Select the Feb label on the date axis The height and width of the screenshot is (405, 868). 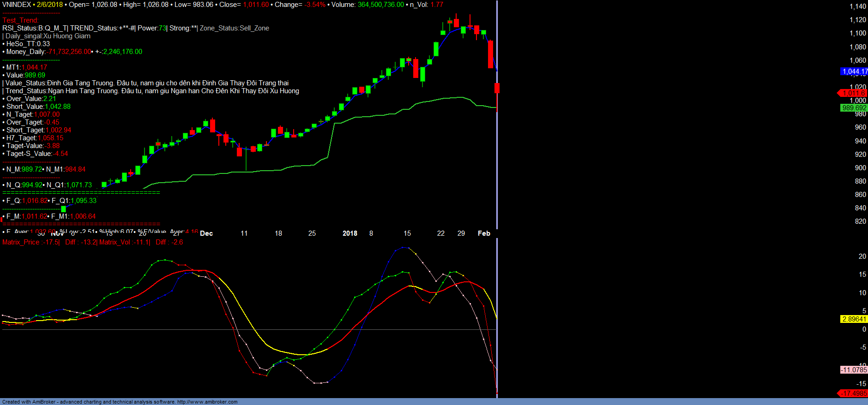tap(484, 233)
